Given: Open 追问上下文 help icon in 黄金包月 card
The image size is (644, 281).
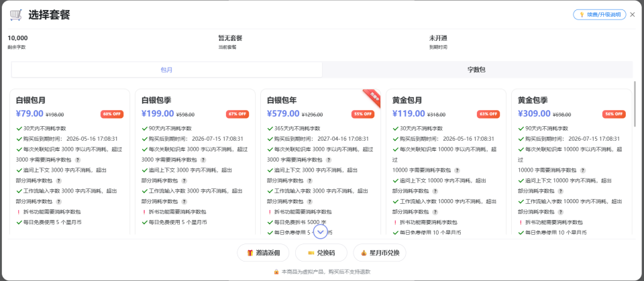Looking at the screenshot, I should 435,191.
